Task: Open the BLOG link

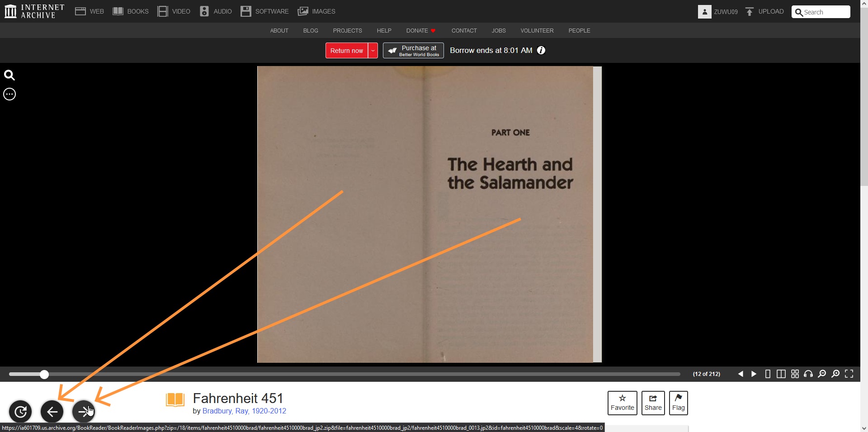Action: [x=311, y=31]
